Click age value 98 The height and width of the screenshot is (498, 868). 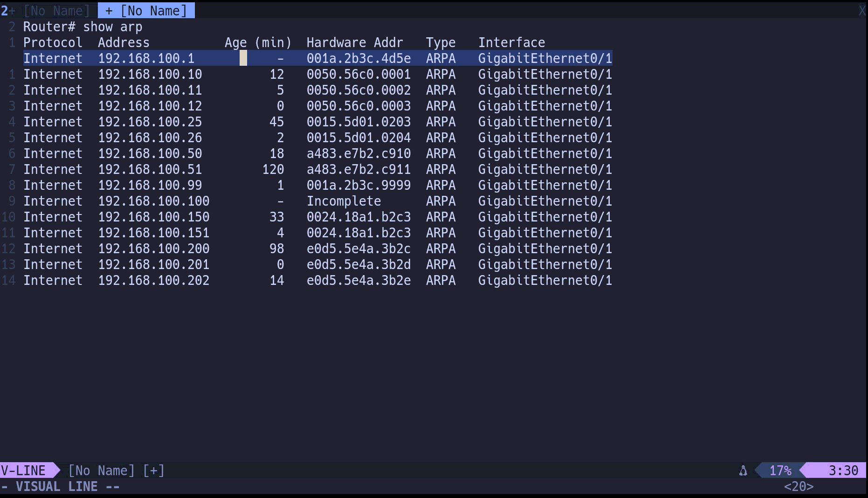point(277,249)
